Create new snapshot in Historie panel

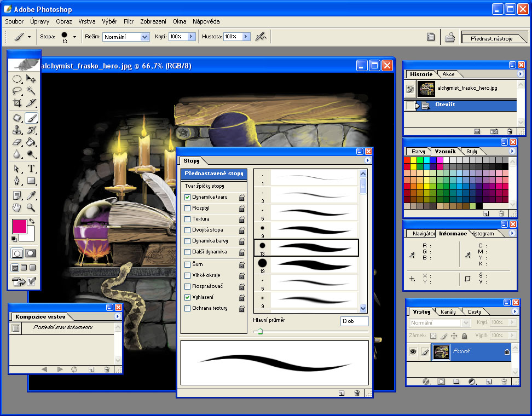click(x=494, y=131)
